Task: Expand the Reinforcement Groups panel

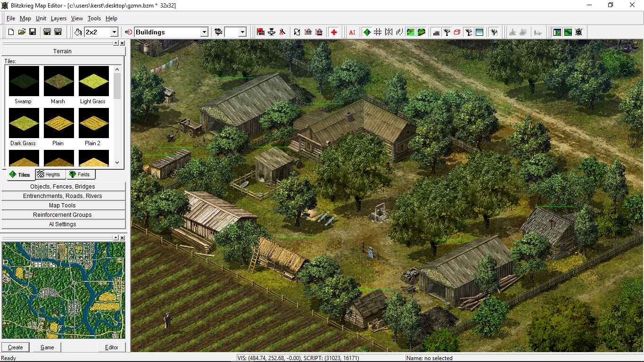Action: pos(64,215)
